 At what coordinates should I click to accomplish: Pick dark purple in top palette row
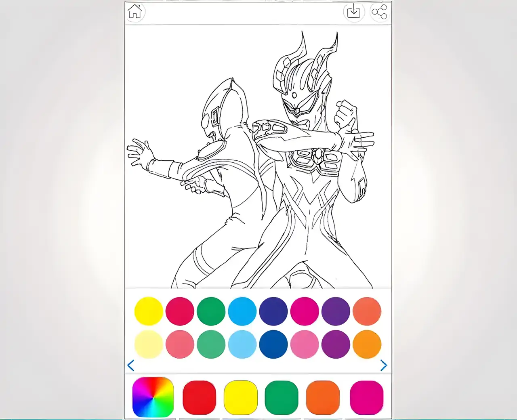click(336, 311)
